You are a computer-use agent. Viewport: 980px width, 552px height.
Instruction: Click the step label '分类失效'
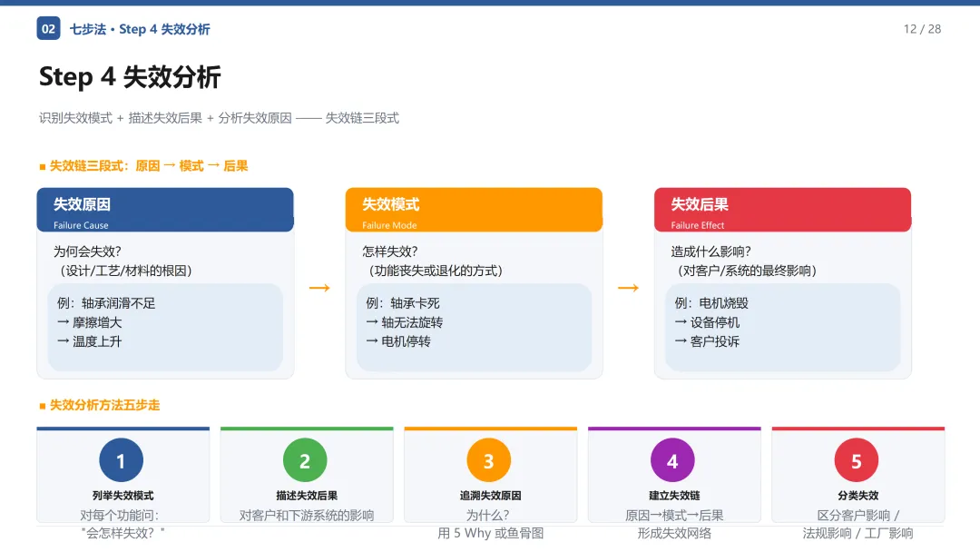(x=858, y=496)
